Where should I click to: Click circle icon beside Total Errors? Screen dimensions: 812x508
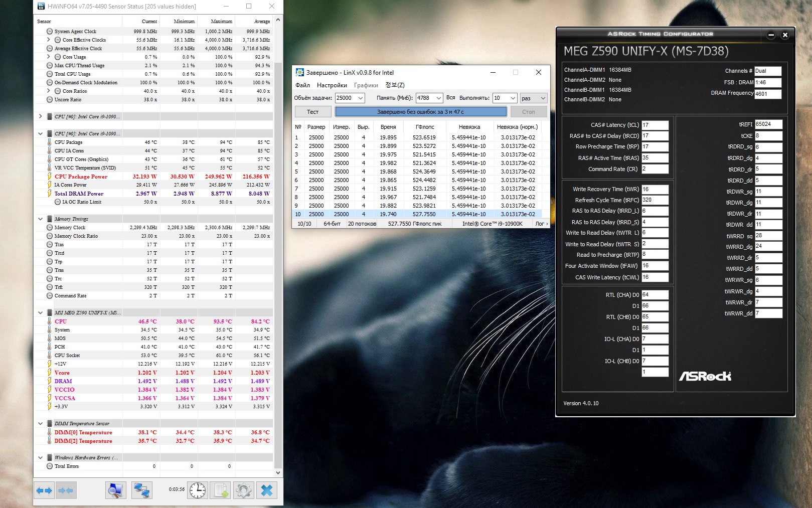[50, 466]
